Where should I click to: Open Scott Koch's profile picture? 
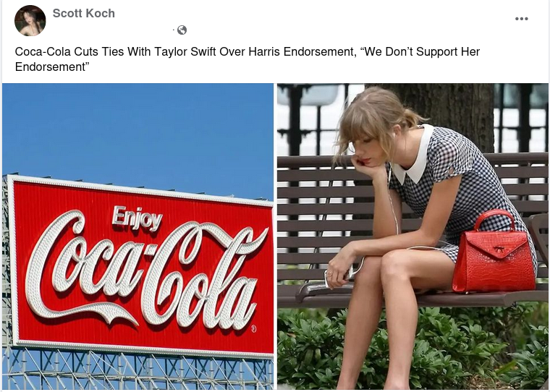(30, 21)
